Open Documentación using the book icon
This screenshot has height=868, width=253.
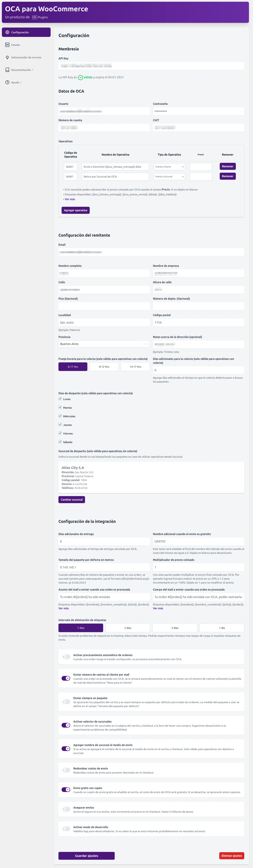pos(7,70)
